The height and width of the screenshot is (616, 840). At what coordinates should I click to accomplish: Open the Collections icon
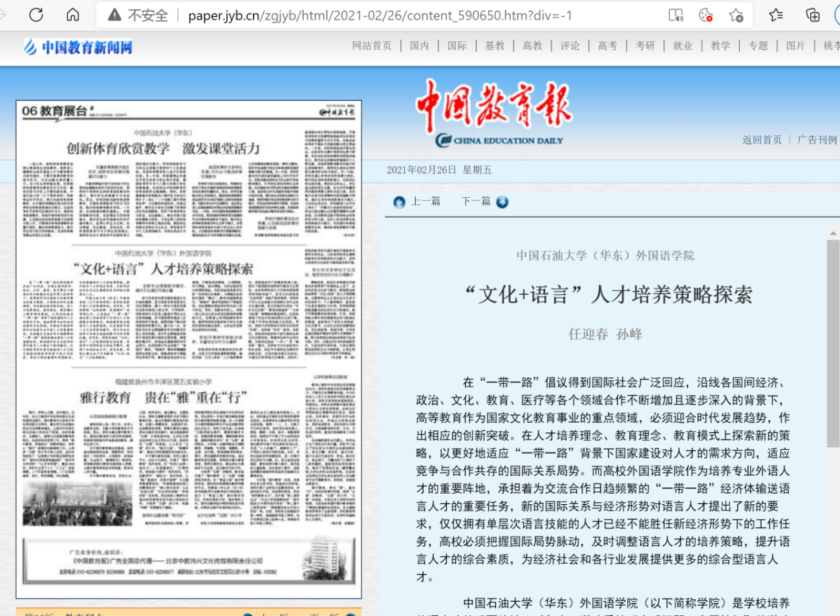coord(812,16)
